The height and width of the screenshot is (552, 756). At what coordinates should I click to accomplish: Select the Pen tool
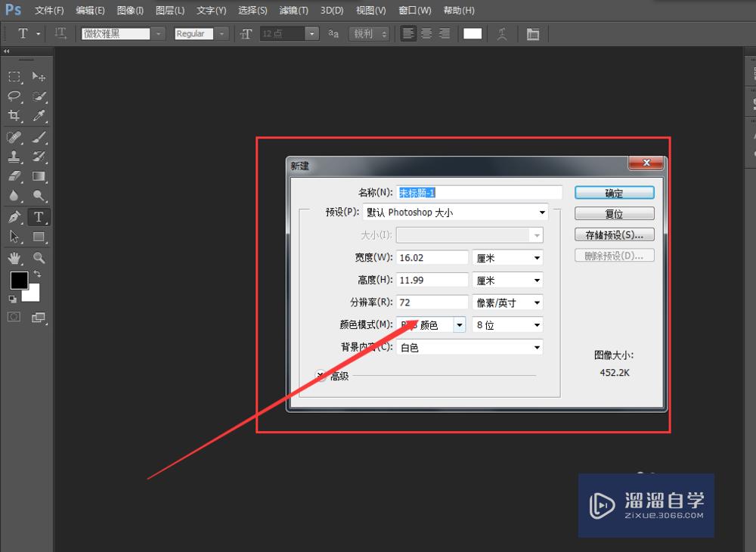coord(14,217)
